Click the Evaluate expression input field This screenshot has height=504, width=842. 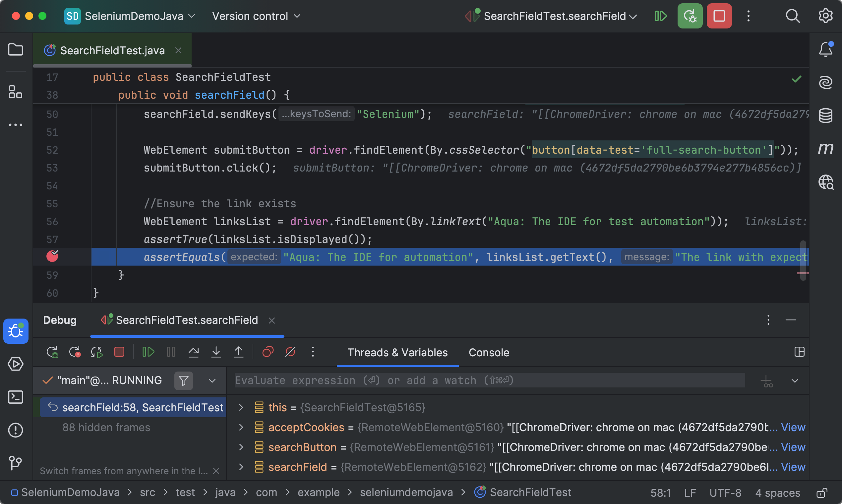tap(490, 380)
